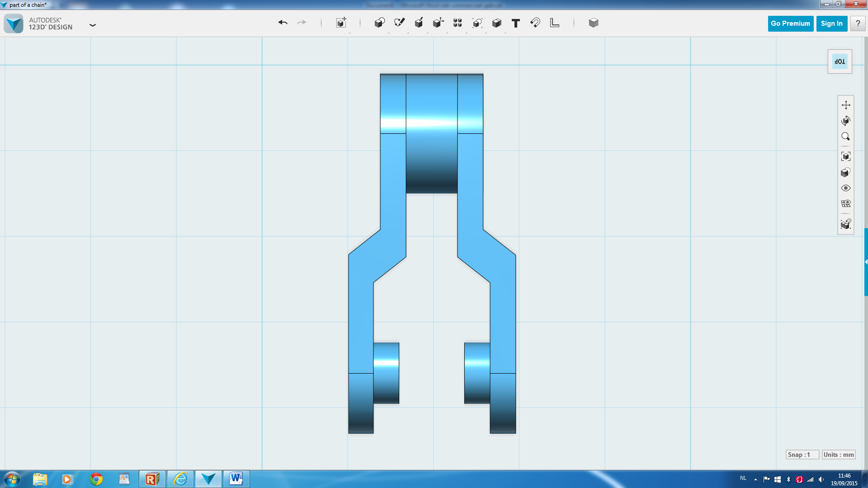This screenshot has height=488, width=868.
Task: Select the Snap magnet tool
Action: tap(535, 23)
